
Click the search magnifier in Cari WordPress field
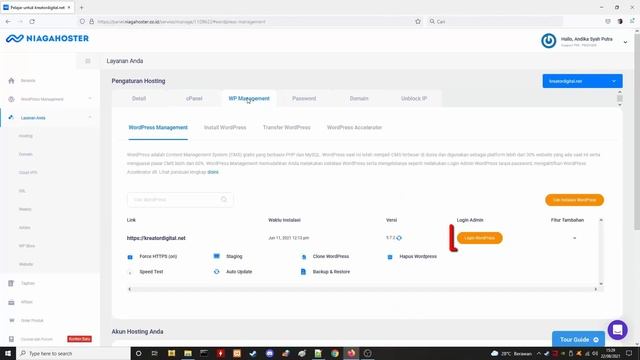coord(224,200)
